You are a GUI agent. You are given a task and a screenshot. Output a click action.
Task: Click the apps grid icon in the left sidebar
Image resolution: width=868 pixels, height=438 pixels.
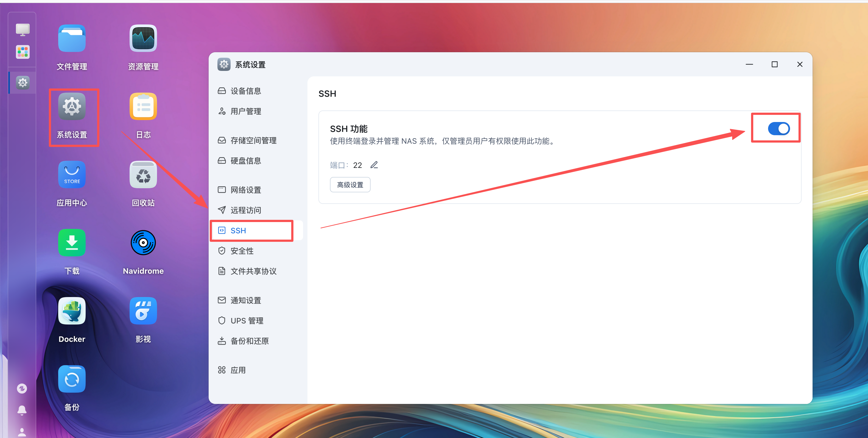[x=22, y=52]
